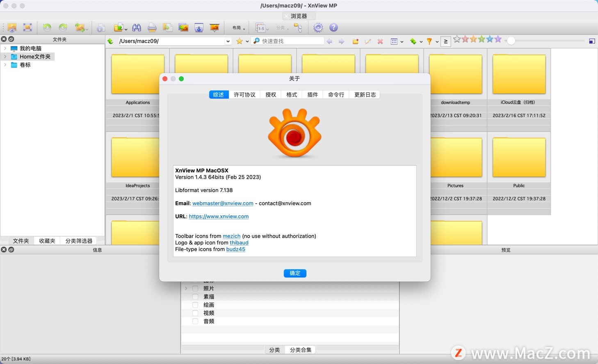Check the 音频 category checkbox

[195, 321]
